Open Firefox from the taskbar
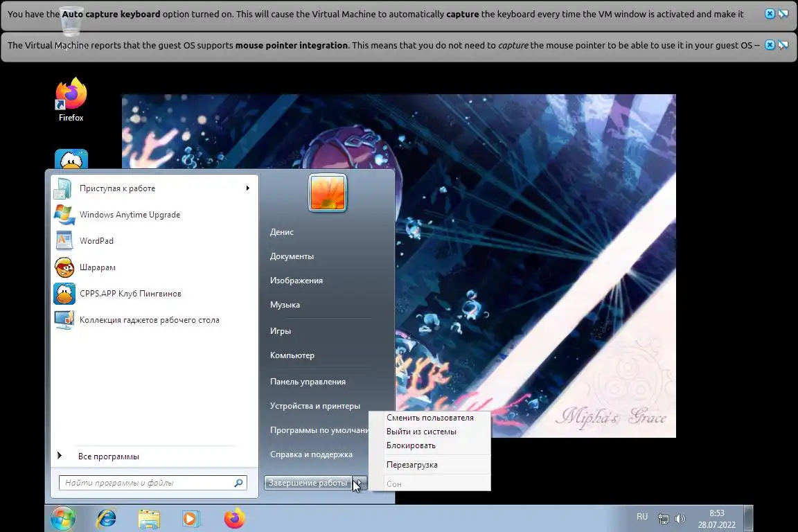This screenshot has width=798, height=532. click(x=234, y=519)
